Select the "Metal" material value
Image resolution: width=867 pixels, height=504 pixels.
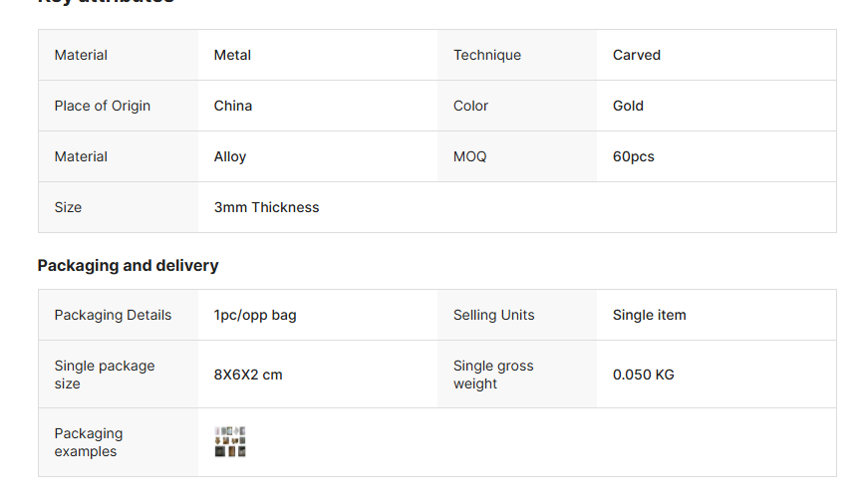[x=232, y=55]
